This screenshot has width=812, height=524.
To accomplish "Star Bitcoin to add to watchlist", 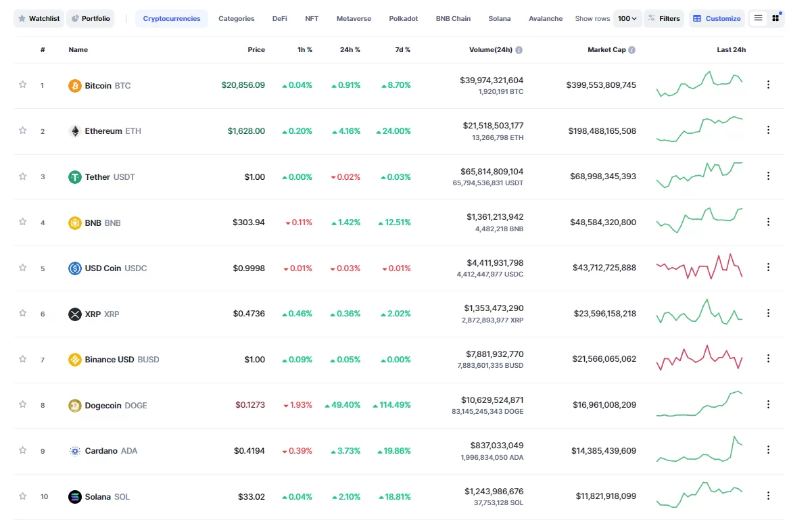I will tap(23, 85).
